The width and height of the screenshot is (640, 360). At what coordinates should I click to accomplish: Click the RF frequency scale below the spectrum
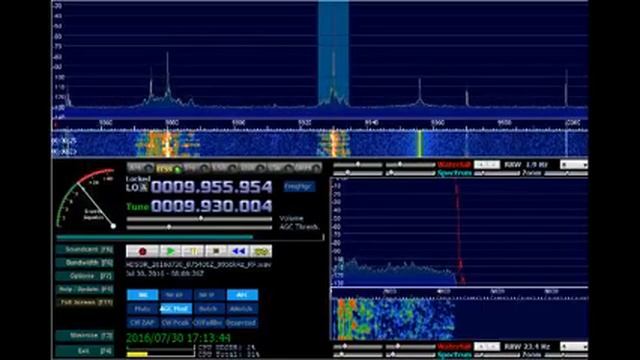[320, 123]
